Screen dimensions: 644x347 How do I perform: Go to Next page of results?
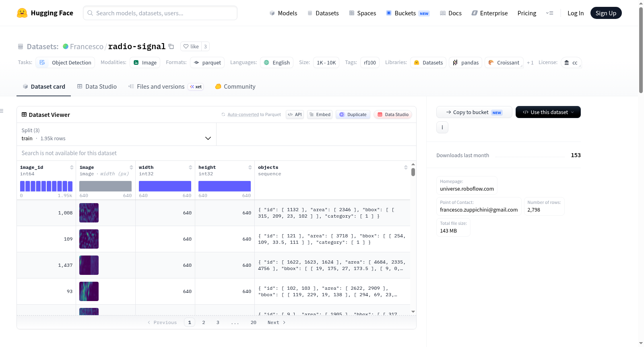pyautogui.click(x=277, y=322)
